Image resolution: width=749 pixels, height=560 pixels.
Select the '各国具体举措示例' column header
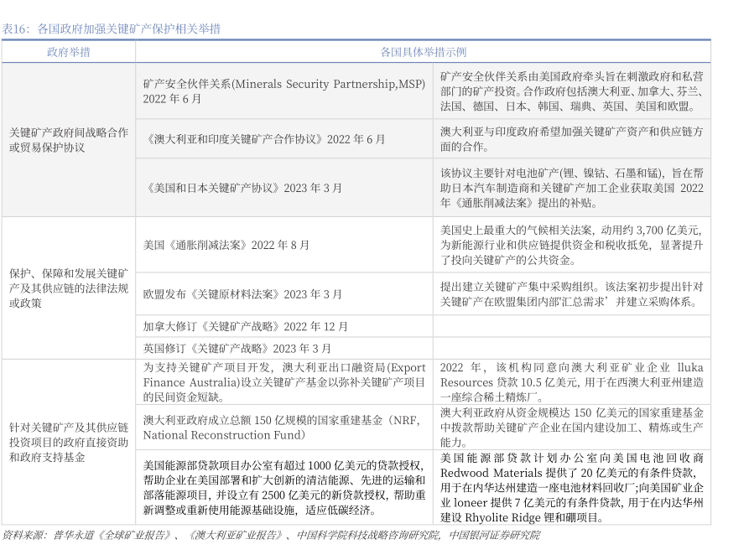coord(423,52)
